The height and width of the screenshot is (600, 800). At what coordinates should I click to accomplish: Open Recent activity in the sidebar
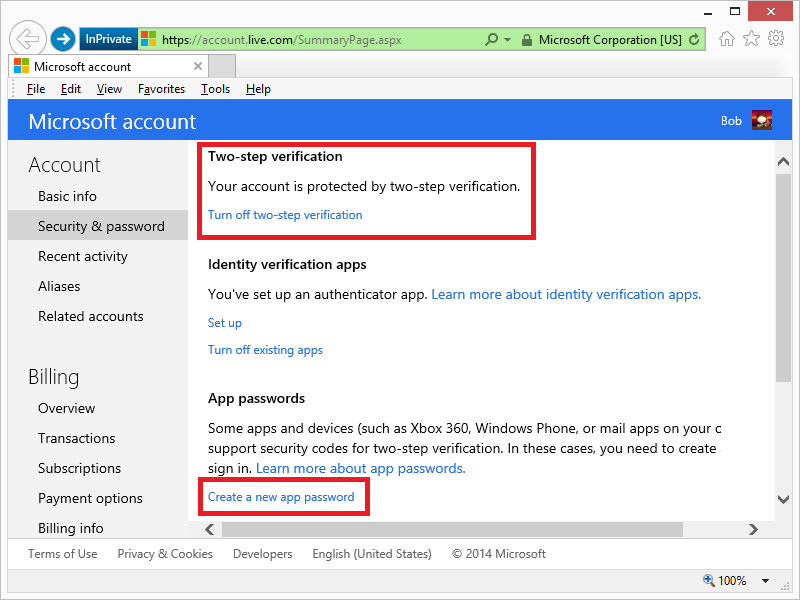(x=83, y=256)
